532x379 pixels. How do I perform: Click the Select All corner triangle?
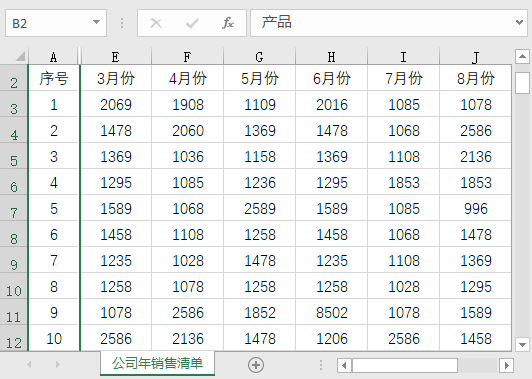20,56
